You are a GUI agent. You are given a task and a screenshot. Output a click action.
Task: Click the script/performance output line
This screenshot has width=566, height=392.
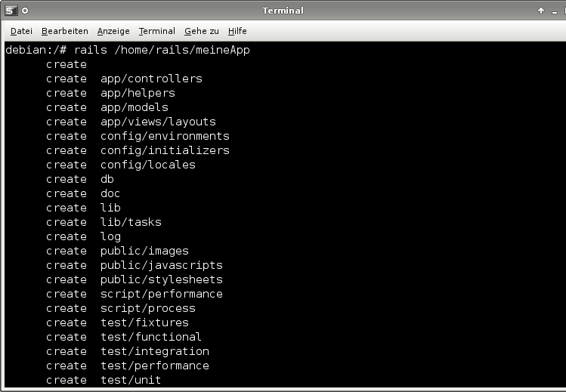pyautogui.click(x=161, y=294)
